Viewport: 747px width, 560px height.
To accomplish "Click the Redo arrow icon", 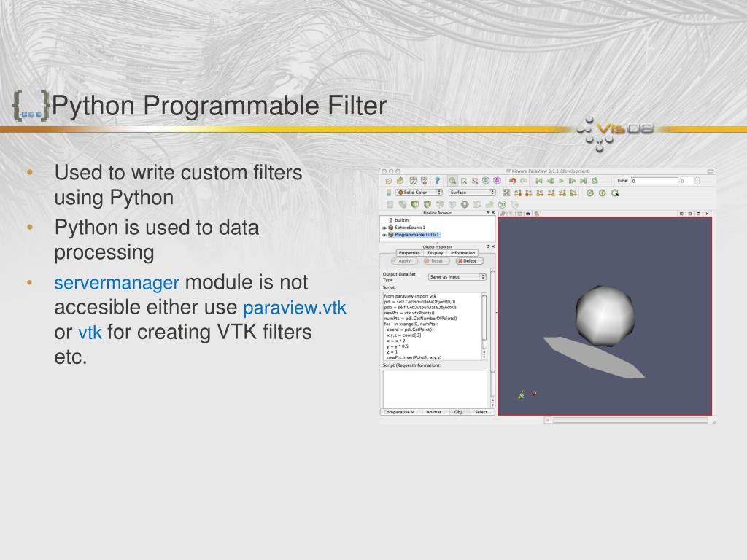I will [524, 181].
